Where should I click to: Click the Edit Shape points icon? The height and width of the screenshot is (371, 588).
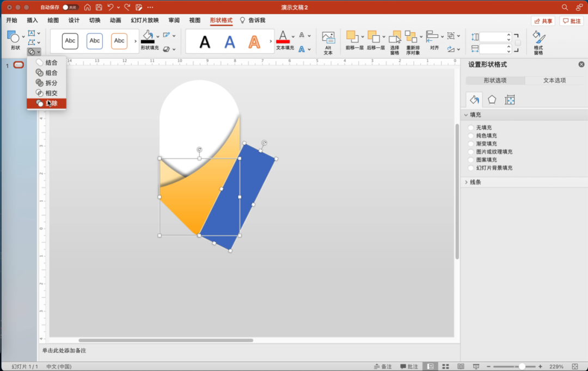click(x=32, y=42)
